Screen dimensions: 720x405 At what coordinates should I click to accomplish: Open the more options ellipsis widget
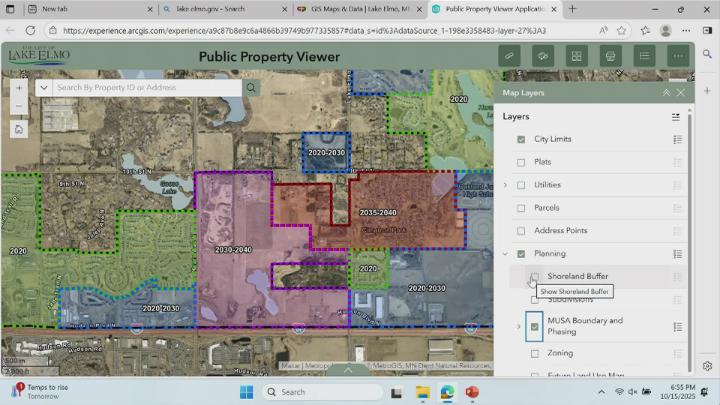(x=679, y=56)
